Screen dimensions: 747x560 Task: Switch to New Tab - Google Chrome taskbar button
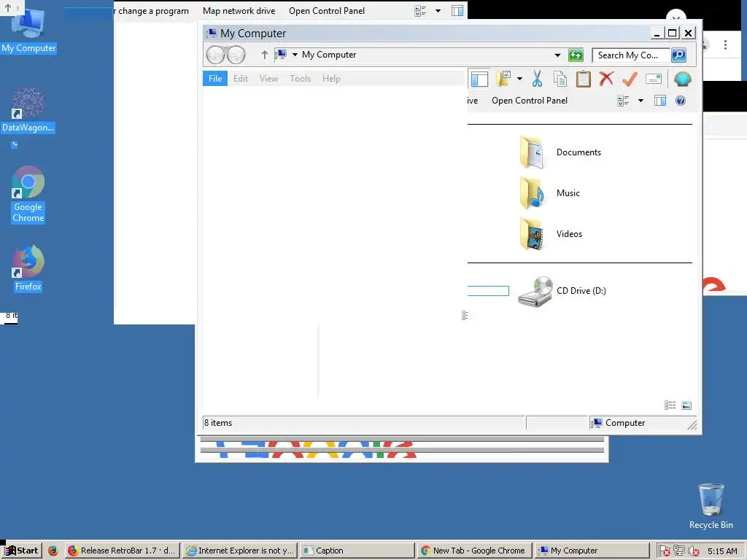tap(474, 551)
